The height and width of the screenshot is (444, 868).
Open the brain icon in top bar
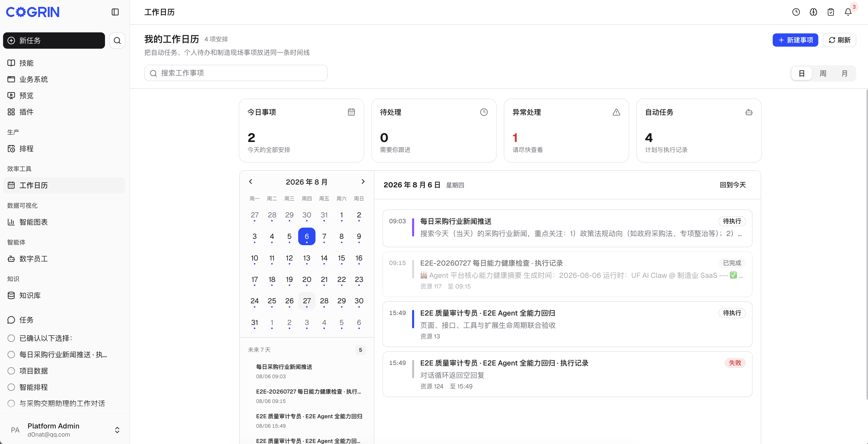click(x=813, y=12)
